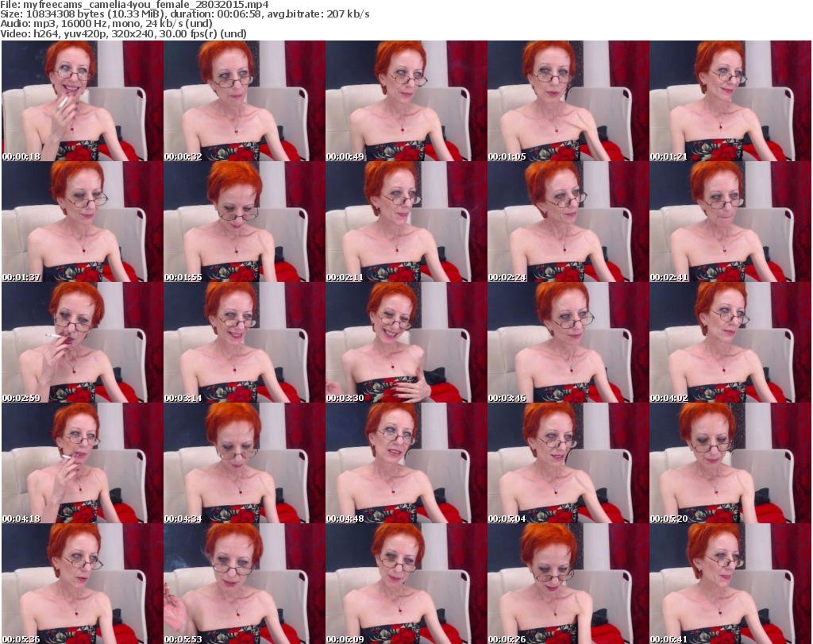The height and width of the screenshot is (644, 813).
Task: Click the thumbnail stamped 00:01:55
Action: coord(245,222)
